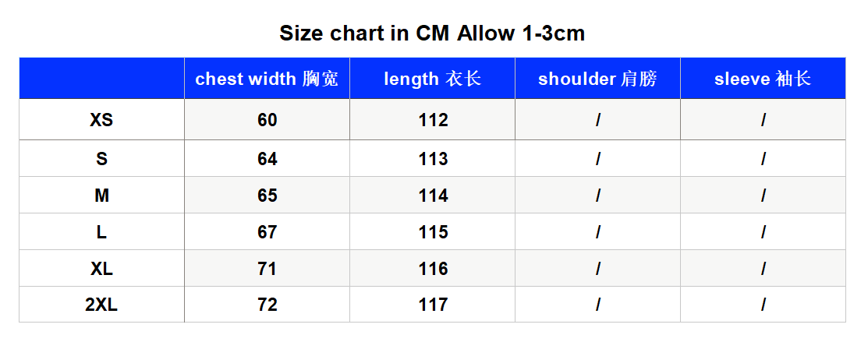Select the M size row label
This screenshot has height=342, width=868.
pos(101,196)
